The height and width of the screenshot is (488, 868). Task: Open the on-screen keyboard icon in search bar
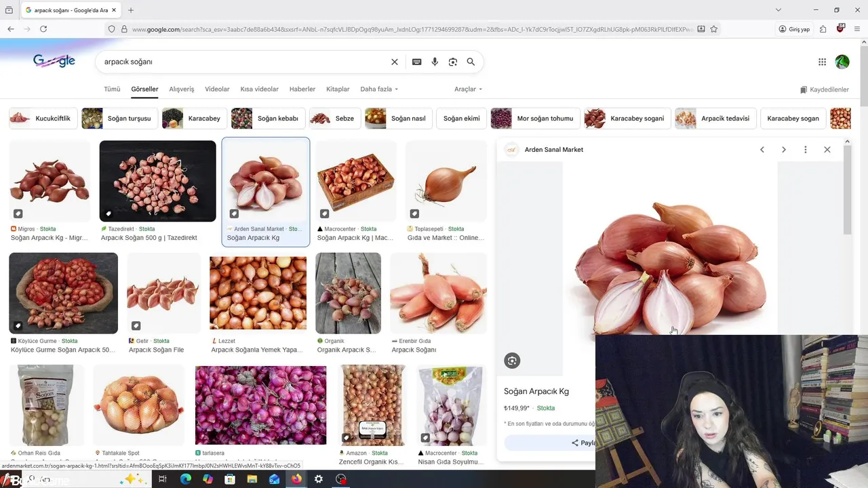(x=417, y=62)
